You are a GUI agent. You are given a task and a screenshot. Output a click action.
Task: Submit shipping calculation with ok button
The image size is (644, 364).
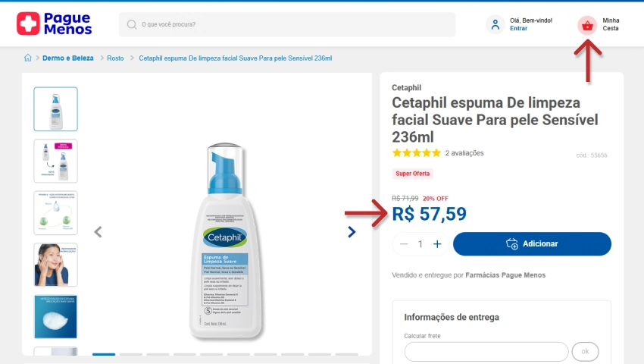point(585,352)
